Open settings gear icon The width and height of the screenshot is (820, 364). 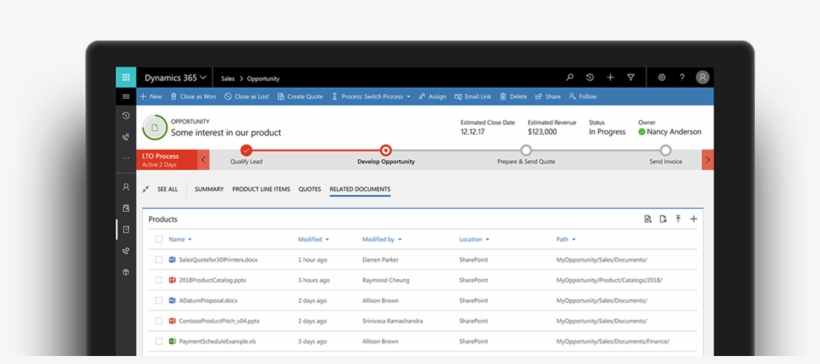coord(662,77)
